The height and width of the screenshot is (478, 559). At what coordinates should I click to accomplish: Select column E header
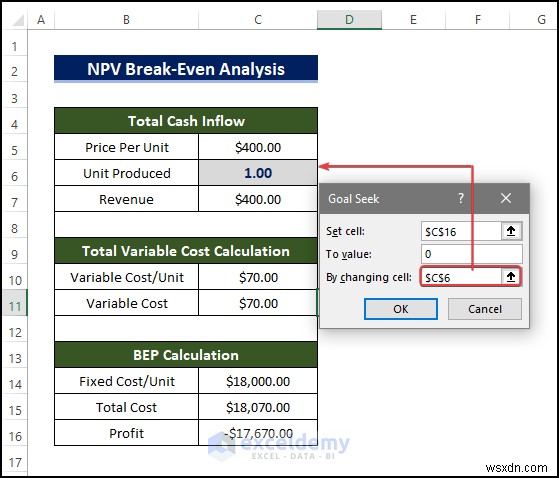tap(413, 20)
